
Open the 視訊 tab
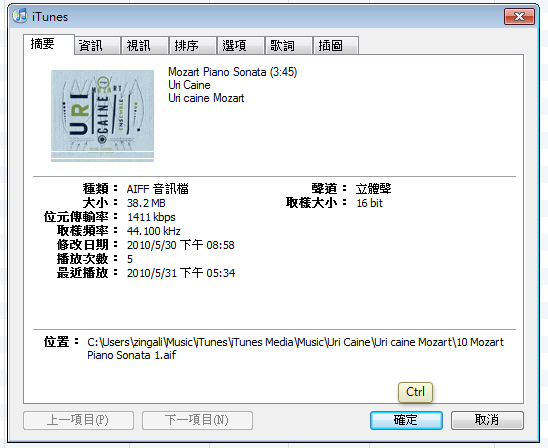click(x=145, y=45)
